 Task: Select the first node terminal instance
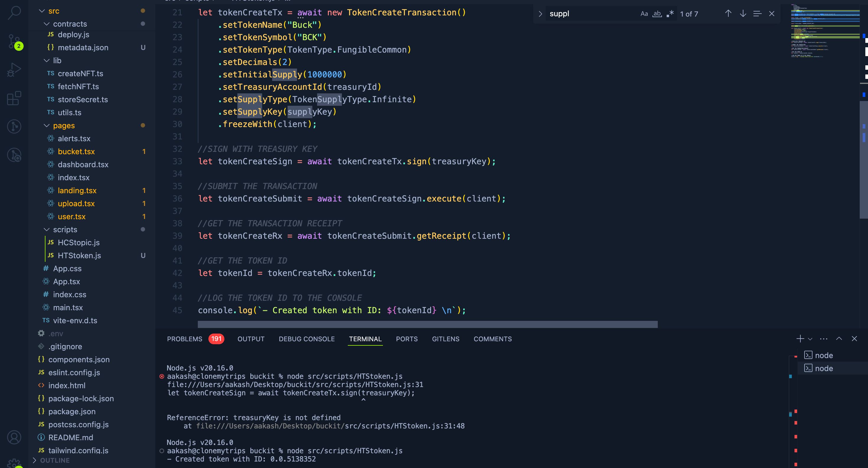[832, 355]
